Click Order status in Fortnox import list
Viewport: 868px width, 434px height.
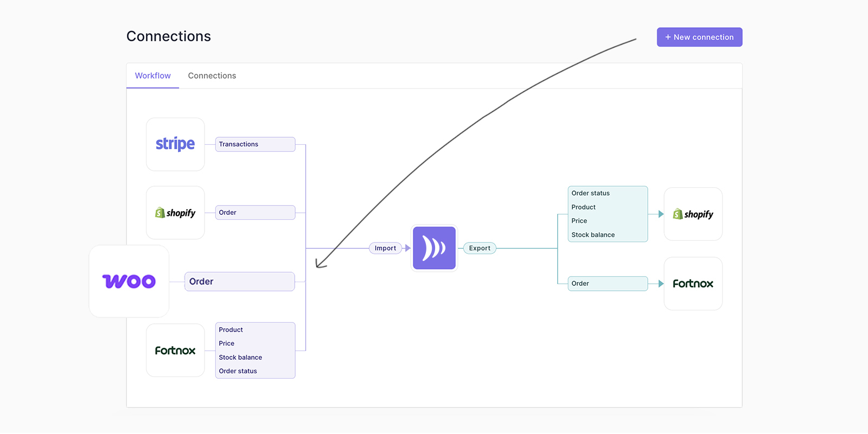pos(238,371)
